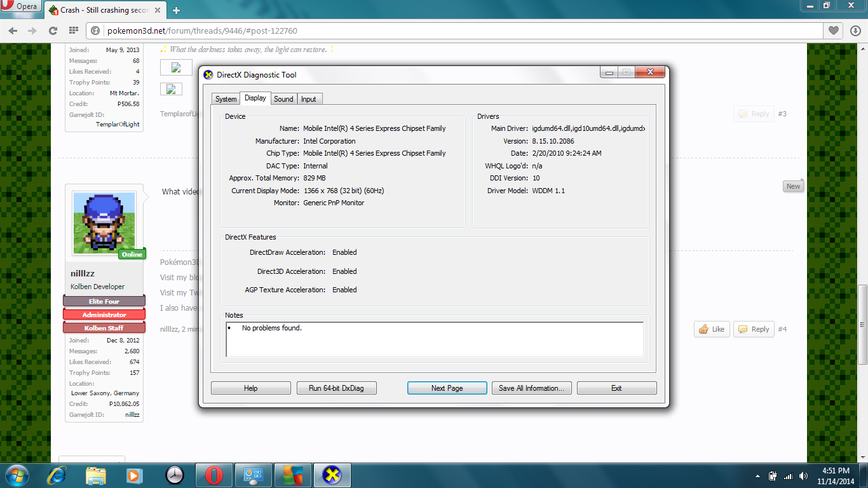Launch Internet Explorer from taskbar
Image resolution: width=868 pixels, height=488 pixels.
point(58,475)
